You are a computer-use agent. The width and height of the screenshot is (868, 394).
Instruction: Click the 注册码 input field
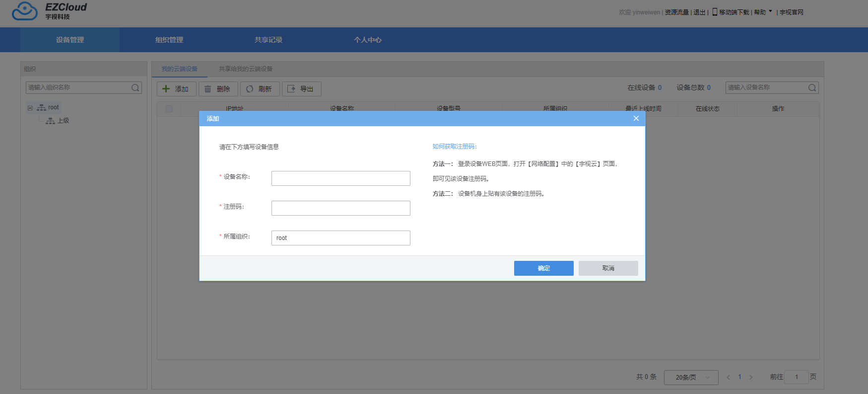click(x=340, y=208)
